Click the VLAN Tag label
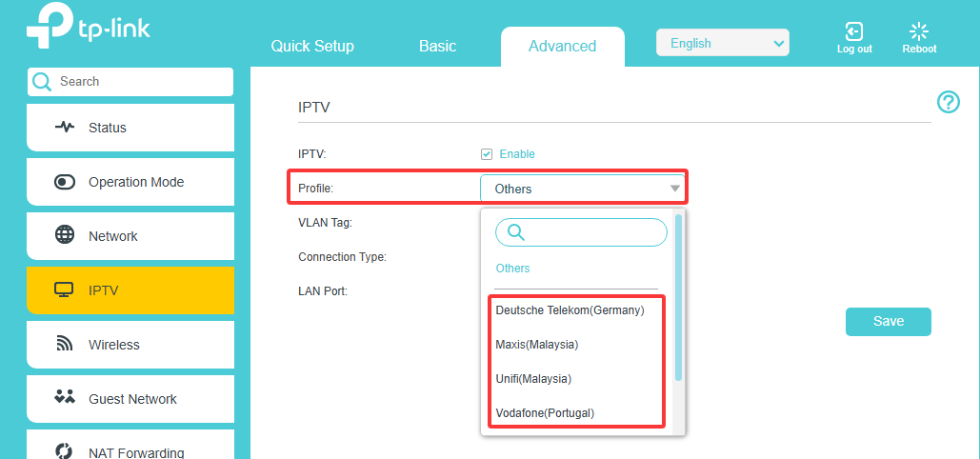980x459 pixels. [325, 222]
